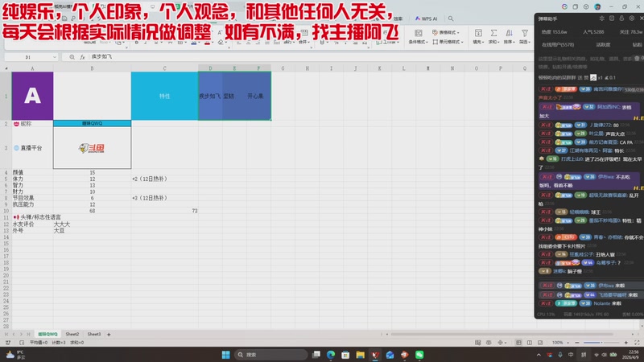Switch to the Sheet2 tab
The height and width of the screenshot is (362, 644).
pos(72,334)
